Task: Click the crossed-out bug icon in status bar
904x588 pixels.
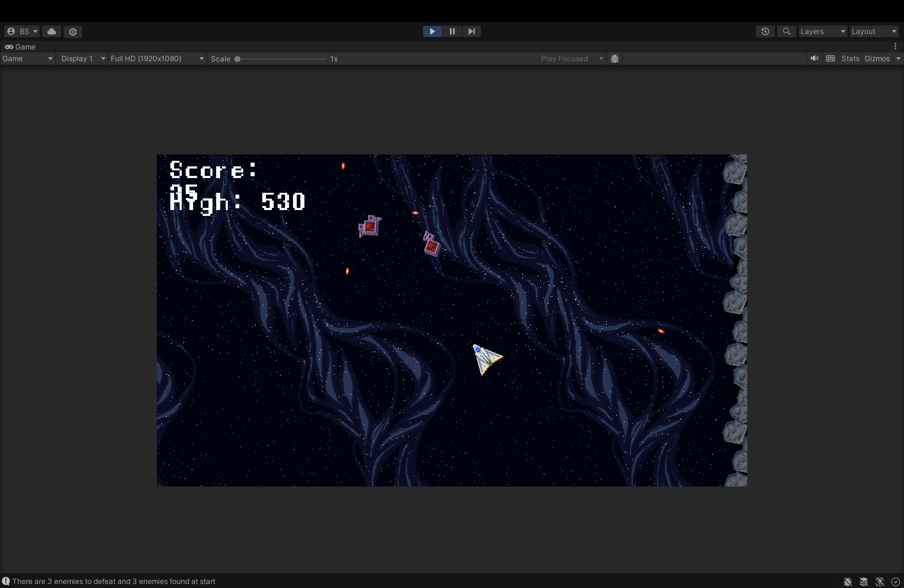Action: click(x=848, y=582)
